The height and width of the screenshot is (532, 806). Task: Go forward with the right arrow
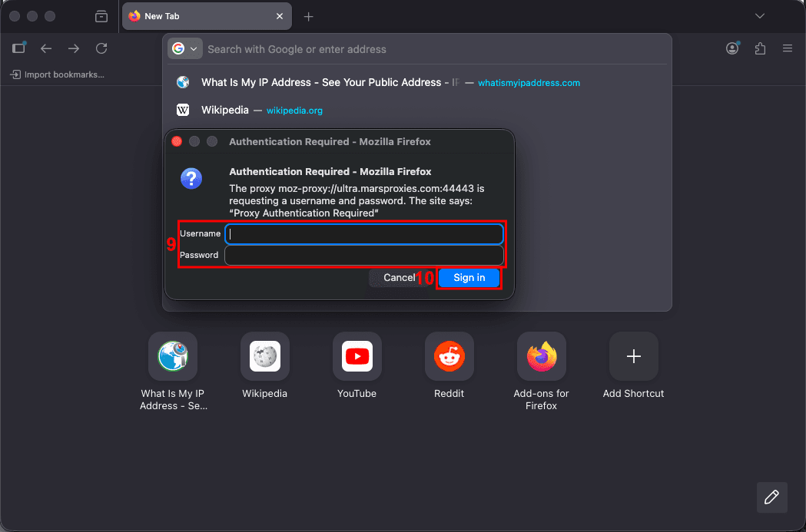click(x=74, y=48)
